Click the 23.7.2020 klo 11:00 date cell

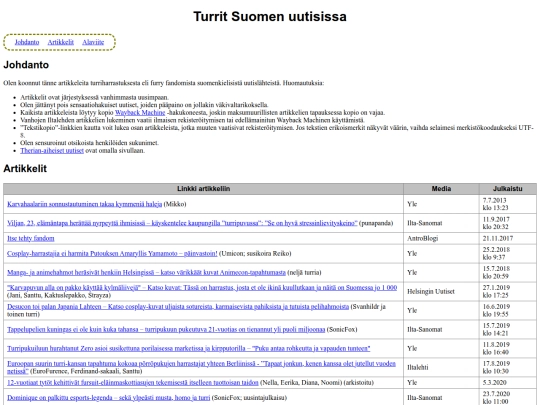click(x=508, y=397)
